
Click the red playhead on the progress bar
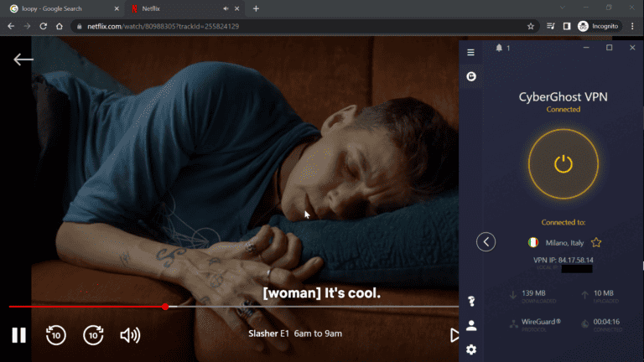tap(165, 307)
